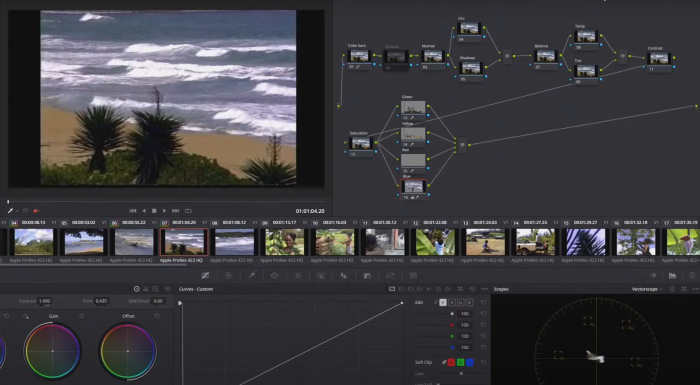This screenshot has height=385, width=700.
Task: Select clip 04 thumbnail in timeline
Action: click(33, 242)
